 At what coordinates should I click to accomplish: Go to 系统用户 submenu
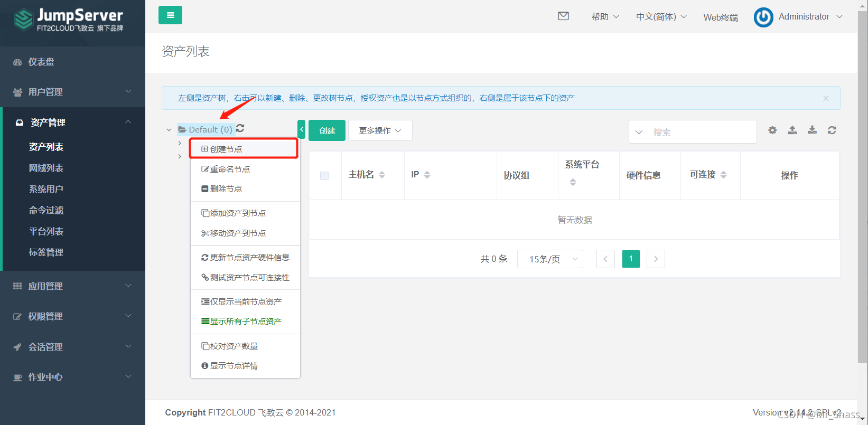point(46,189)
